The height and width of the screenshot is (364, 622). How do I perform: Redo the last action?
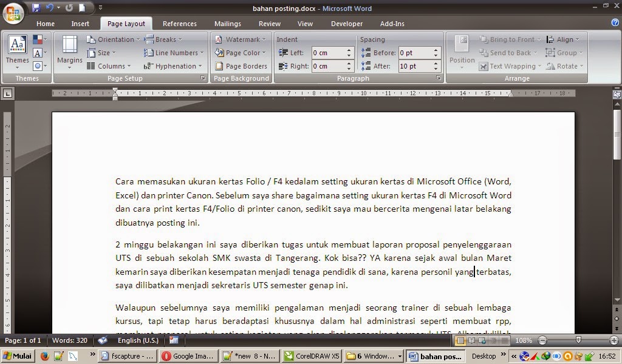pos(69,7)
